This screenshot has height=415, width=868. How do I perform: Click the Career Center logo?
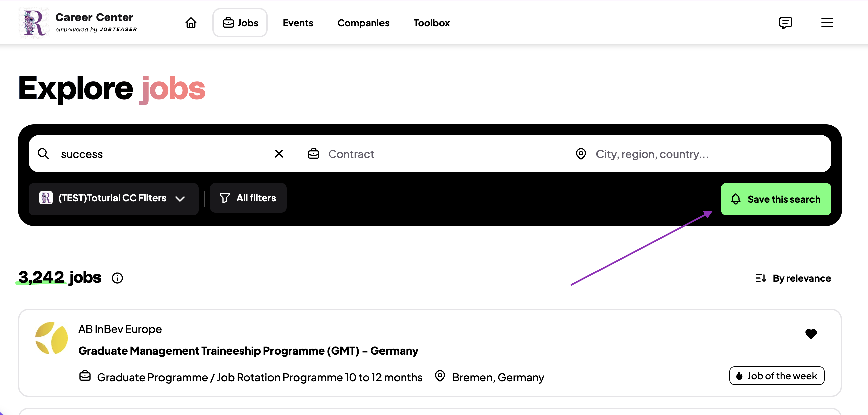78,23
